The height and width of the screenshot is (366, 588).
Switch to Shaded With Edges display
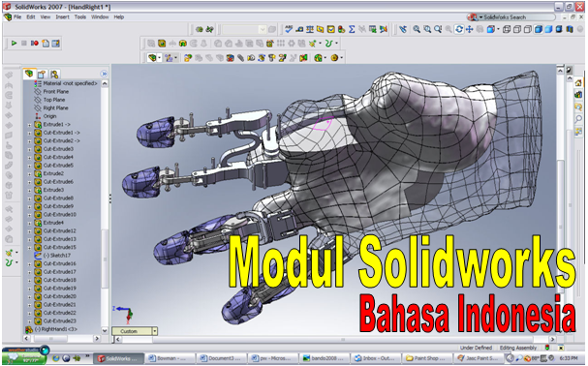(x=539, y=29)
